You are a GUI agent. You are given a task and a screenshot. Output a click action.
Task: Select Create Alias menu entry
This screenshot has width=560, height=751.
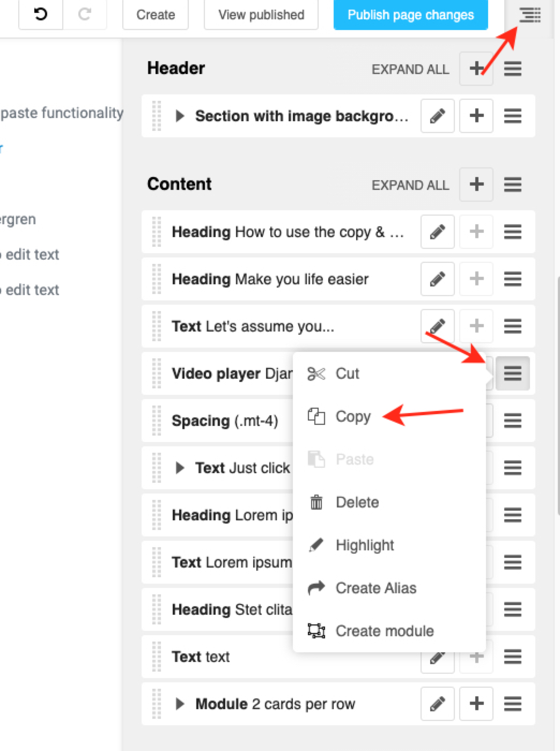(x=375, y=588)
